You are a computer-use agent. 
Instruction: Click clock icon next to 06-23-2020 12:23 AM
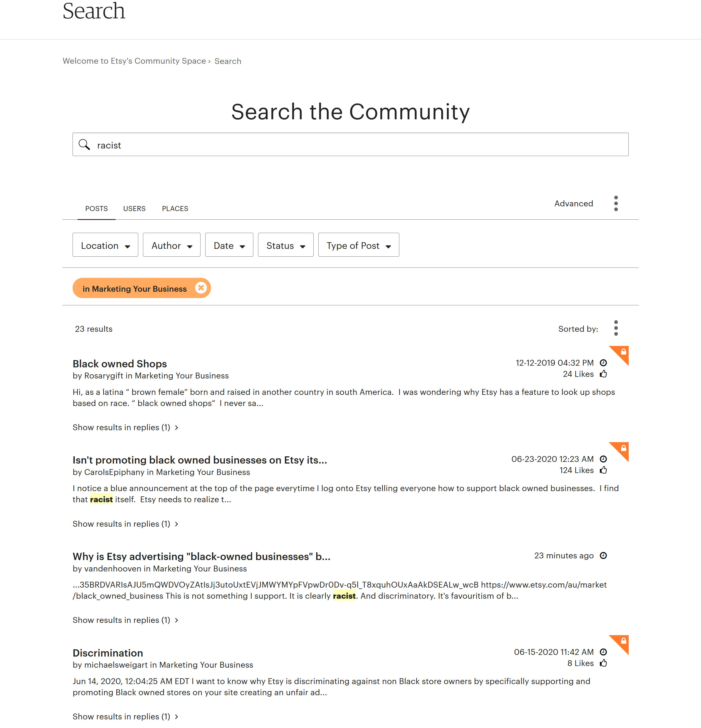click(603, 459)
